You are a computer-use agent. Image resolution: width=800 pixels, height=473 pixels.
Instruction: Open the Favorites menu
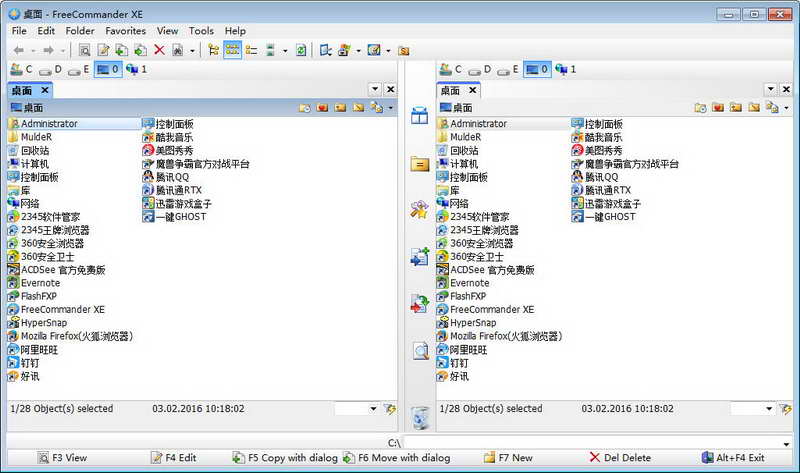coord(126,31)
